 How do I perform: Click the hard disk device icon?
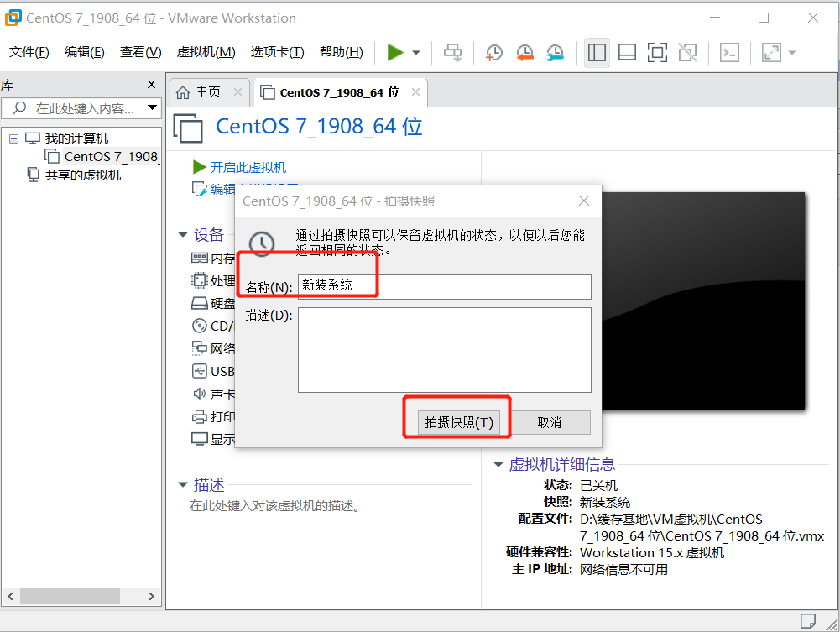click(199, 303)
